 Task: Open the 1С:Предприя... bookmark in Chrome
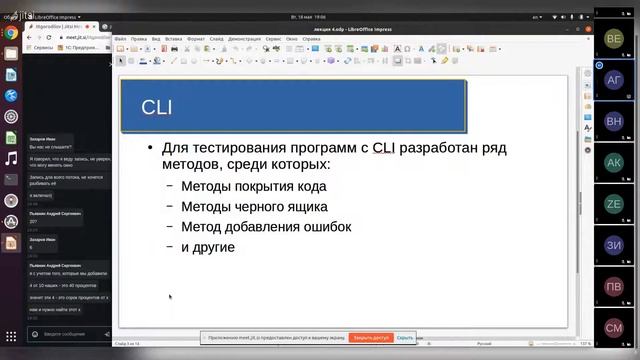(x=78, y=48)
